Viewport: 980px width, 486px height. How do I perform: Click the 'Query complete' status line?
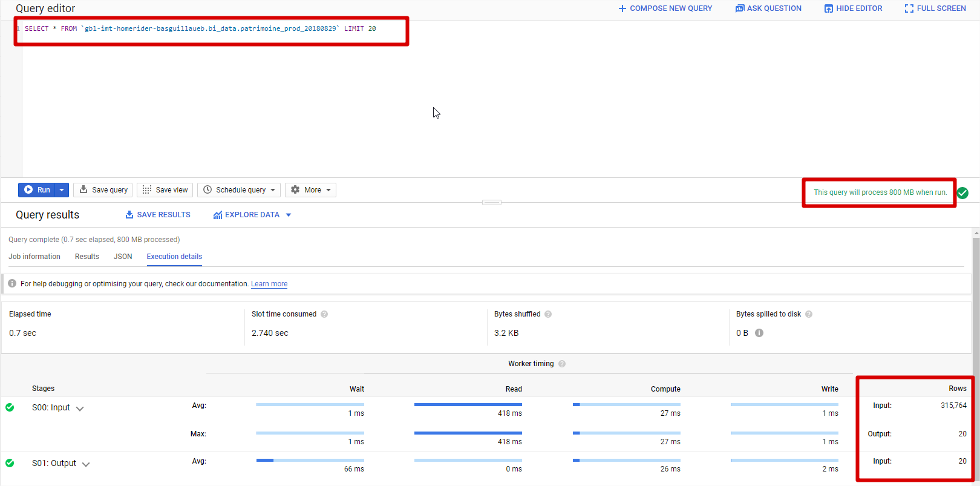94,240
